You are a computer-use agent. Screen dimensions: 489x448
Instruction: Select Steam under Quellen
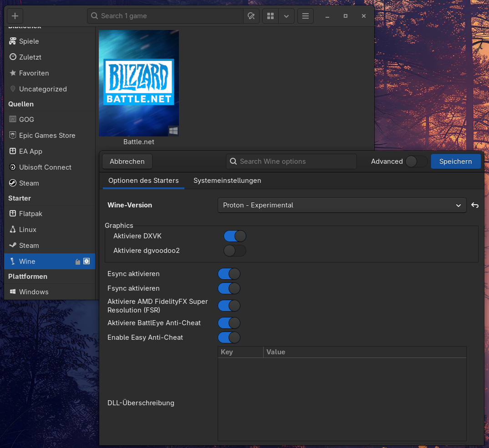tap(50, 183)
